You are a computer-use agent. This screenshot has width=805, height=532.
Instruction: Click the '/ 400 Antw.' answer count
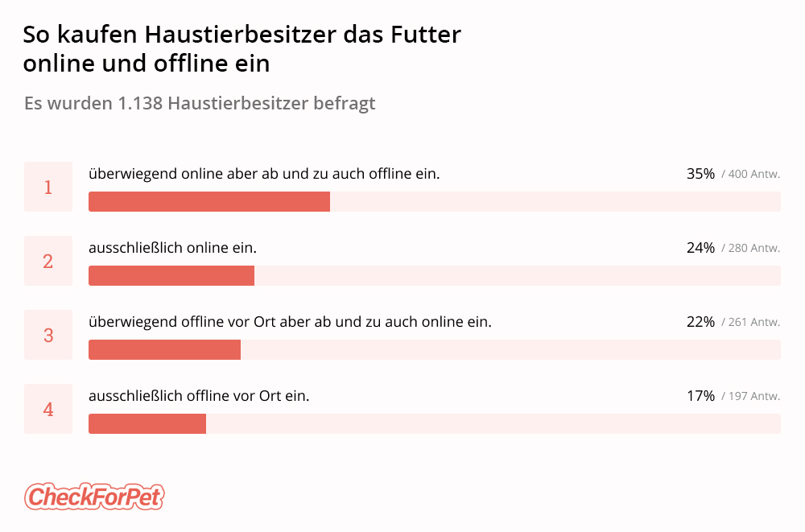(751, 174)
